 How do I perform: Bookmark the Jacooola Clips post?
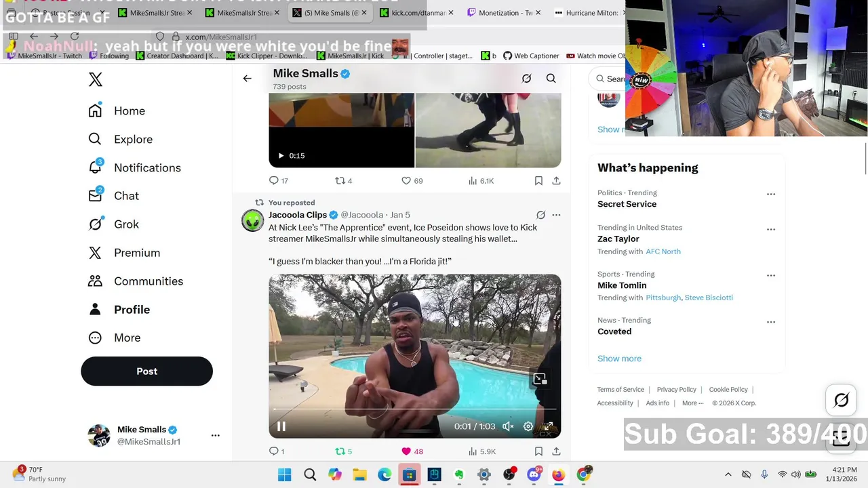pyautogui.click(x=538, y=451)
